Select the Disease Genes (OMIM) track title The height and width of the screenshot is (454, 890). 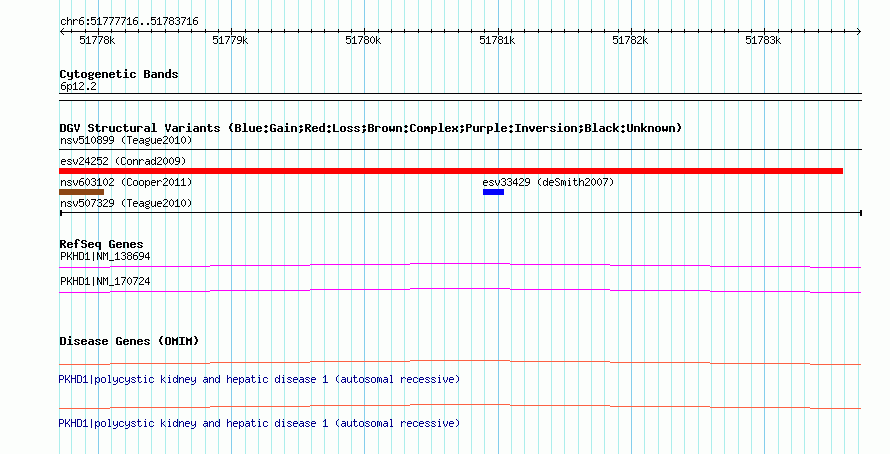click(x=129, y=341)
